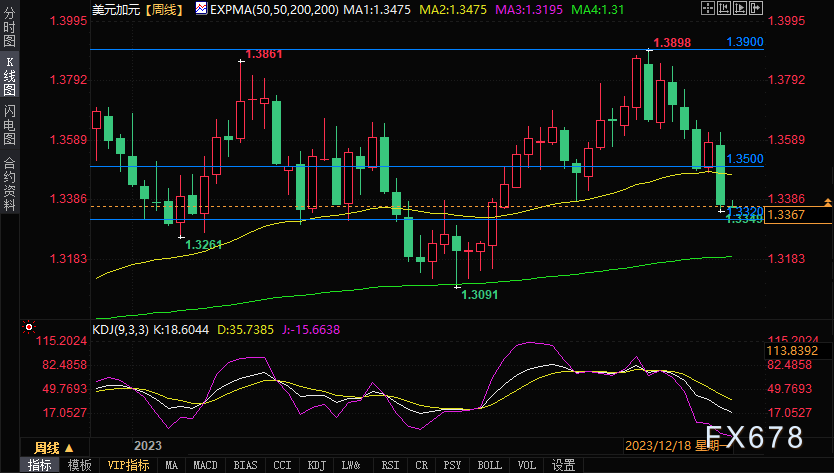Click the EXPMA(50,50,200,200) parameter label
Screen dimensions: 834x473
(x=274, y=10)
